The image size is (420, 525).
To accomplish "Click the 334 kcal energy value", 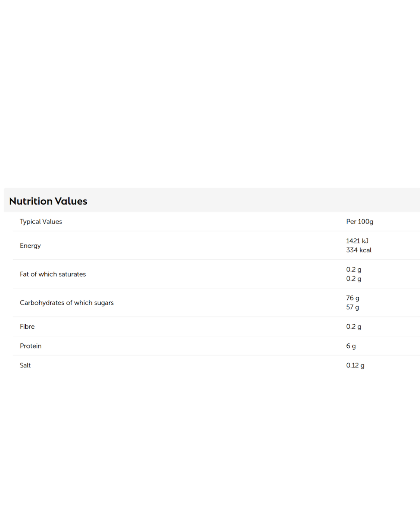I will tap(359, 250).
